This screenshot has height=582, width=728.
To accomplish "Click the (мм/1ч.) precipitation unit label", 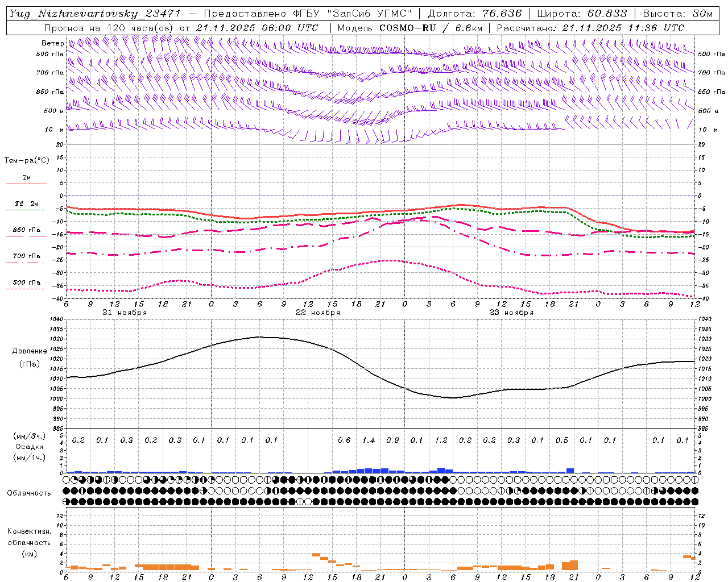I will [30, 458].
